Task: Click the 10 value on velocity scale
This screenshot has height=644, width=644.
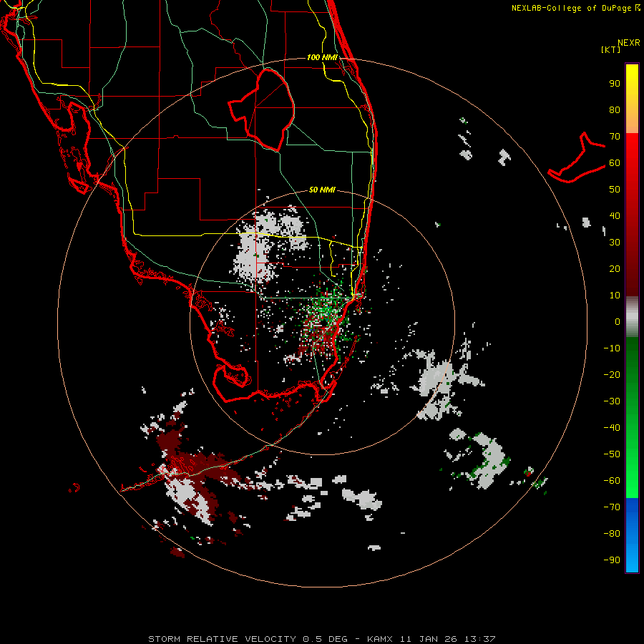Action: (615, 296)
